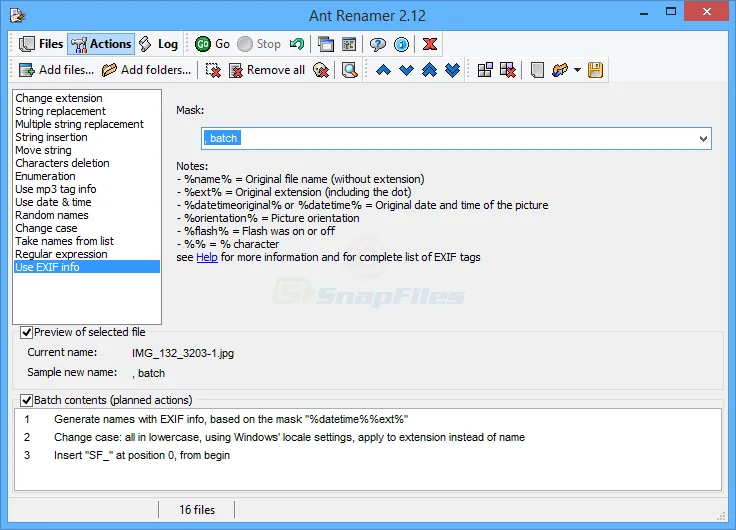The height and width of the screenshot is (530, 736).
Task: Click the preview magnifier icon
Action: [350, 70]
